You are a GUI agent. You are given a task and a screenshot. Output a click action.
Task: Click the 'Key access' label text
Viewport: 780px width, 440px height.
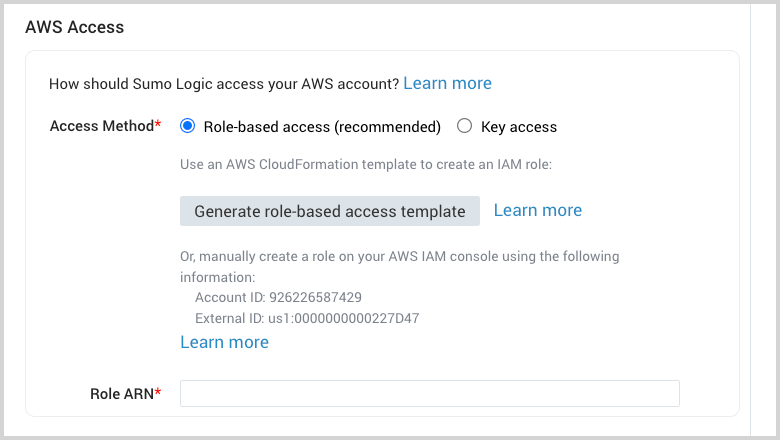(519, 127)
